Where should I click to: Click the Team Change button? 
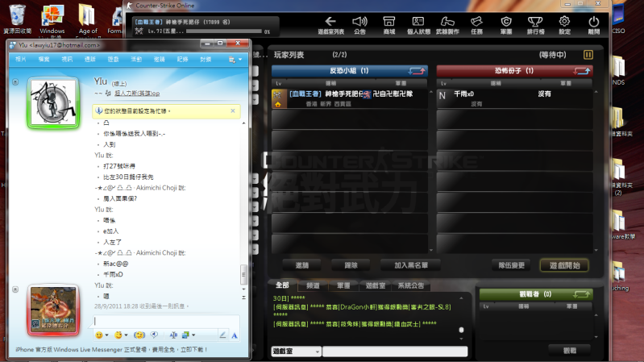pyautogui.click(x=511, y=265)
